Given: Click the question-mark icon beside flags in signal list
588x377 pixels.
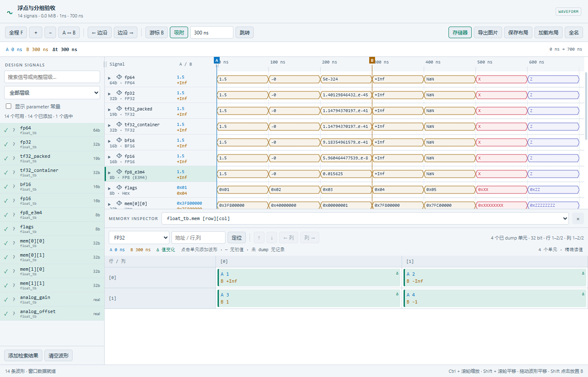Looking at the screenshot, I should (14, 229).
